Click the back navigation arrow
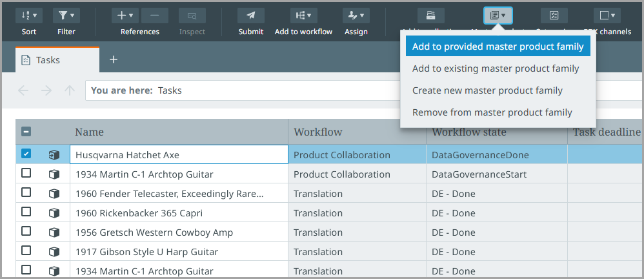644x279 pixels. coord(24,90)
